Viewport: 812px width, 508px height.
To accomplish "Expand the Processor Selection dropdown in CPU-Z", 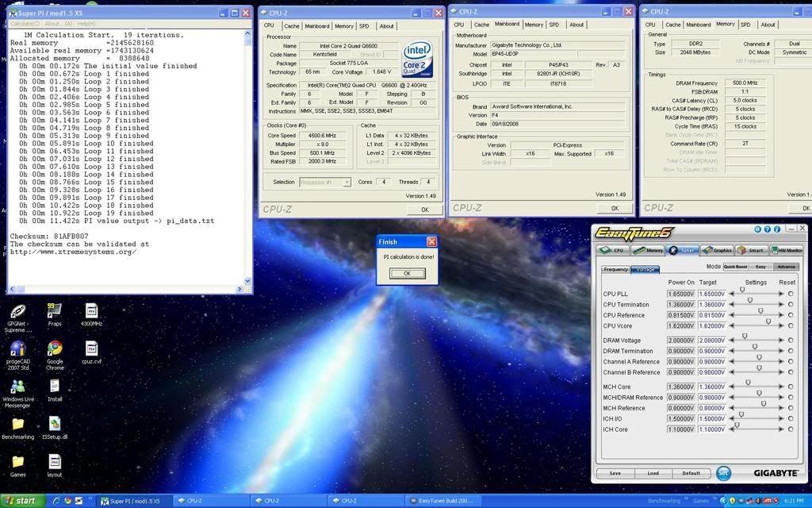I will [347, 183].
